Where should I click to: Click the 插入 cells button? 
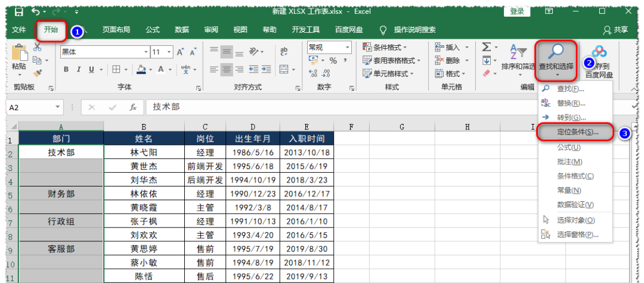(x=451, y=48)
